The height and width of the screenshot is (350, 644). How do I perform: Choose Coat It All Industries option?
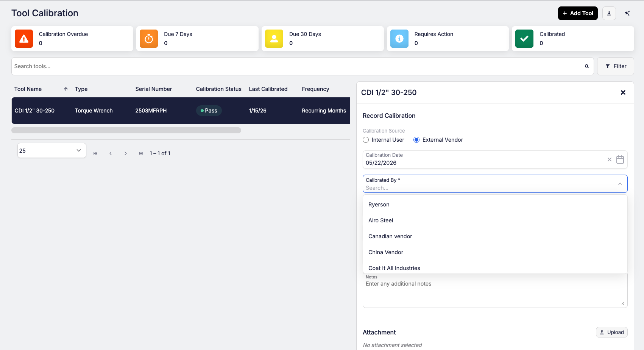pos(495,268)
